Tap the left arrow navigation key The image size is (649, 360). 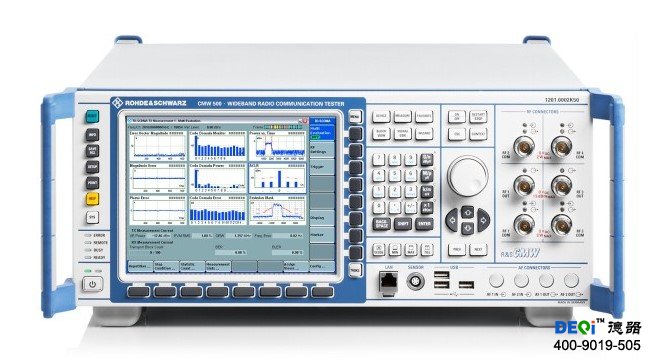coord(452,221)
